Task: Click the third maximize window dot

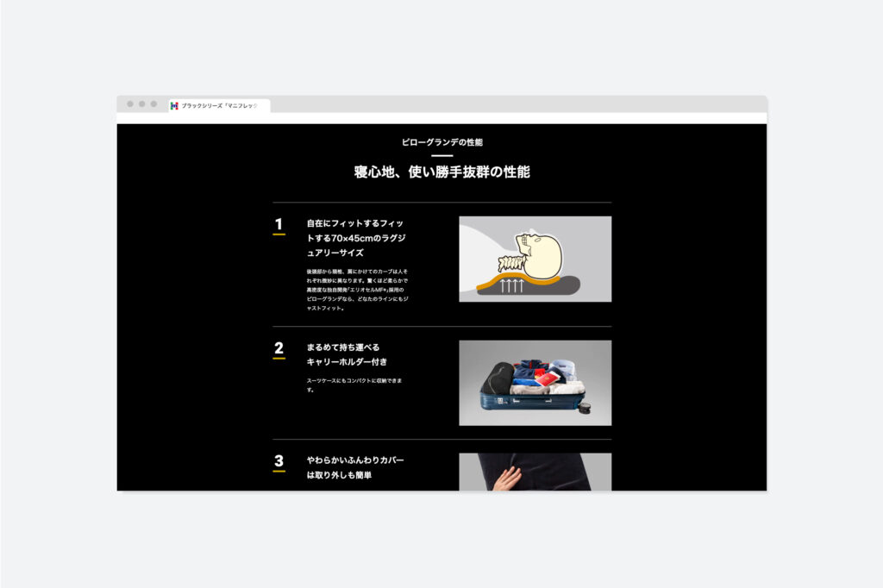Action: point(154,104)
